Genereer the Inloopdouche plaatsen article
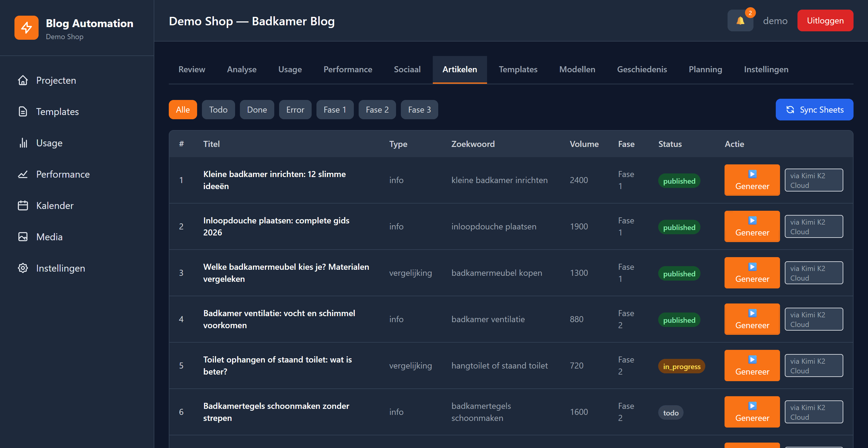This screenshot has height=448, width=868. 752,226
